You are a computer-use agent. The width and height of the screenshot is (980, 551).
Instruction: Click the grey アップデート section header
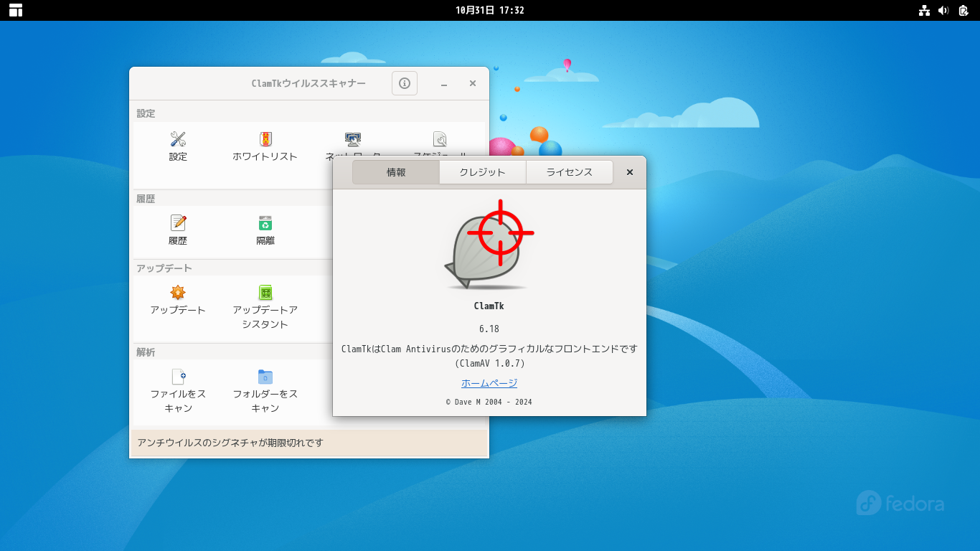click(164, 268)
